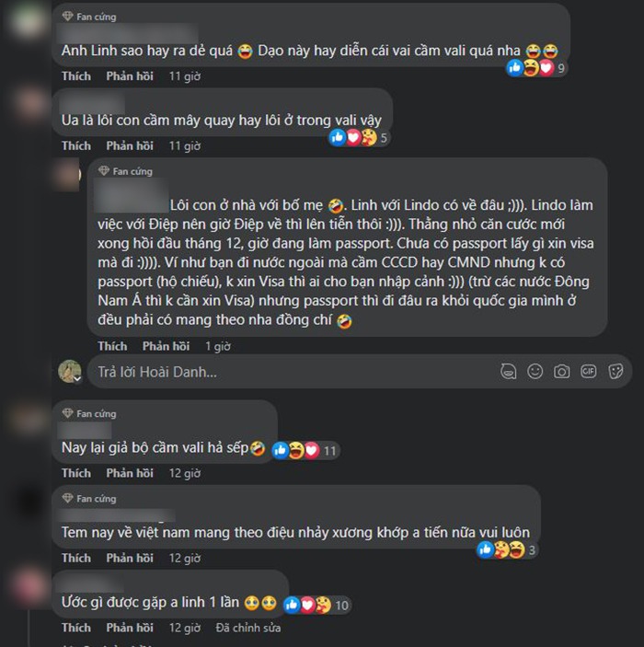644x647 pixels.
Task: Click 'Fan cứng' badge on top comment
Action: point(89,17)
